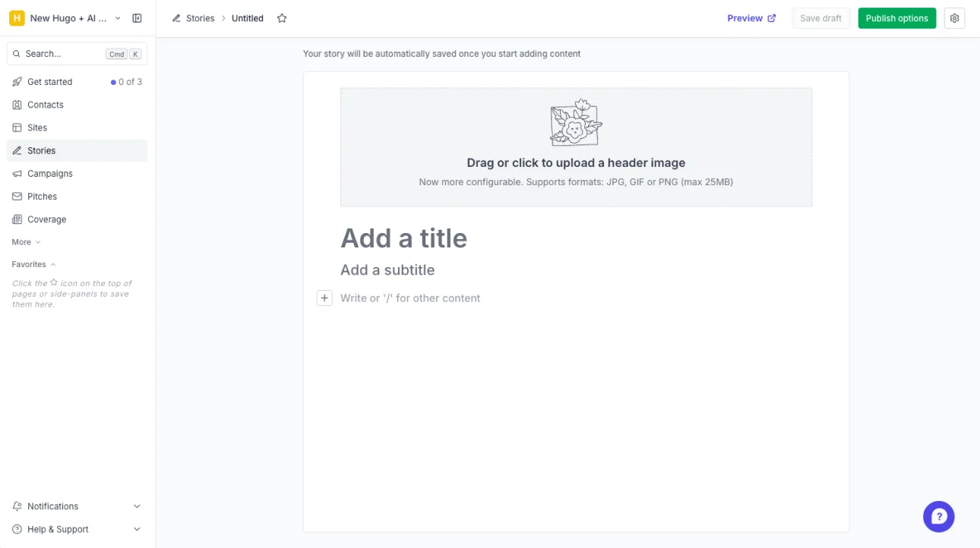Viewport: 980px width, 548px height.
Task: Star the Untitled story as favorite
Action: (282, 18)
